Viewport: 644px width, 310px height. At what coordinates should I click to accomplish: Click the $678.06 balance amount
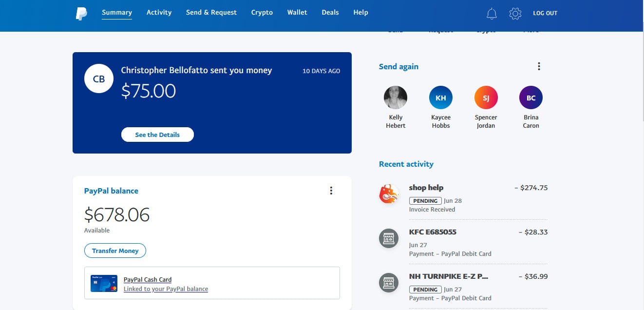[x=117, y=215]
